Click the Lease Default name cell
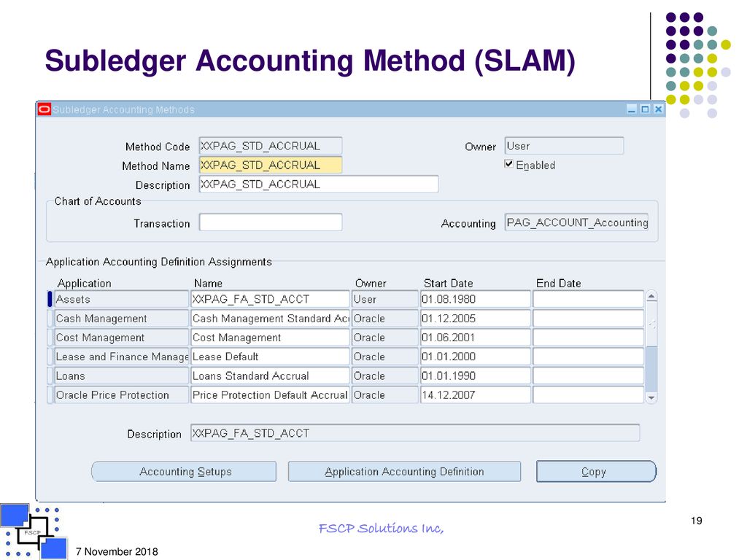Screen dimensions: 747x560 click(270, 356)
